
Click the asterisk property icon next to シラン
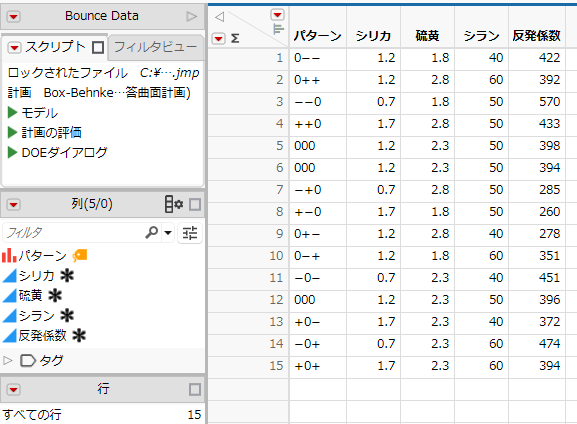point(67,315)
